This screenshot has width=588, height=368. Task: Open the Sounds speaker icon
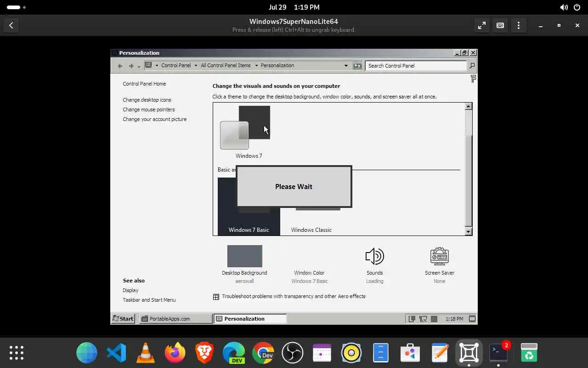point(374,256)
